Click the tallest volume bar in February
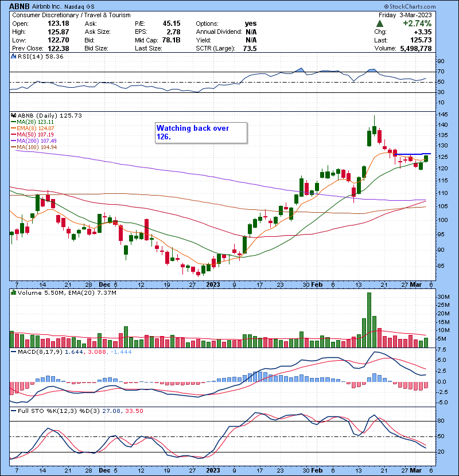The image size is (459, 476). pos(369,320)
